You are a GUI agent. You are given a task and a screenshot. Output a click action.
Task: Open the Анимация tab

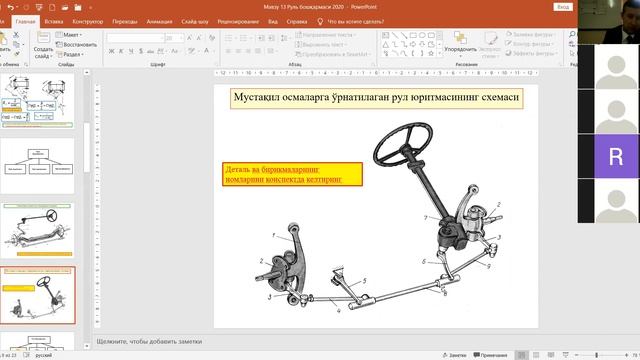[159, 22]
